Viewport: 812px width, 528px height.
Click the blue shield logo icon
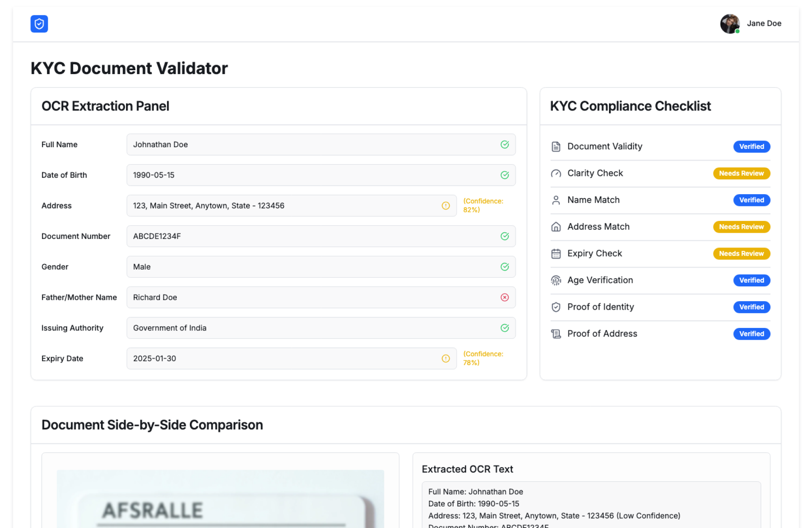pyautogui.click(x=39, y=24)
